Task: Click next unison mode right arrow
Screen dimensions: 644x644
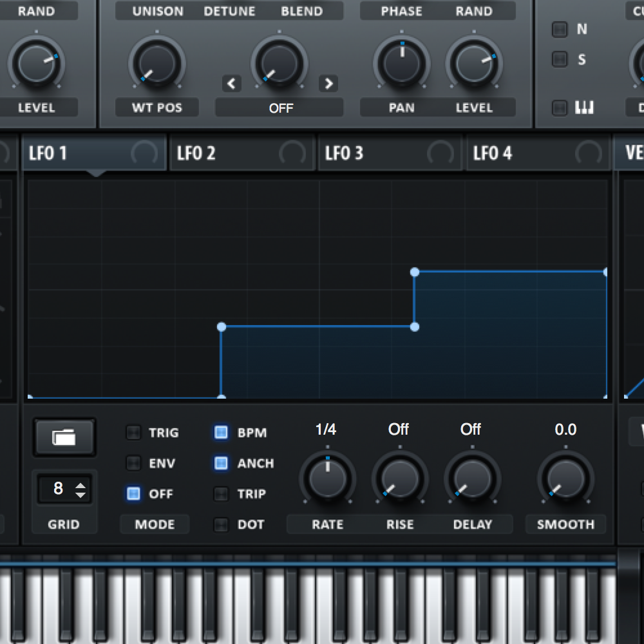Action: coord(328,84)
